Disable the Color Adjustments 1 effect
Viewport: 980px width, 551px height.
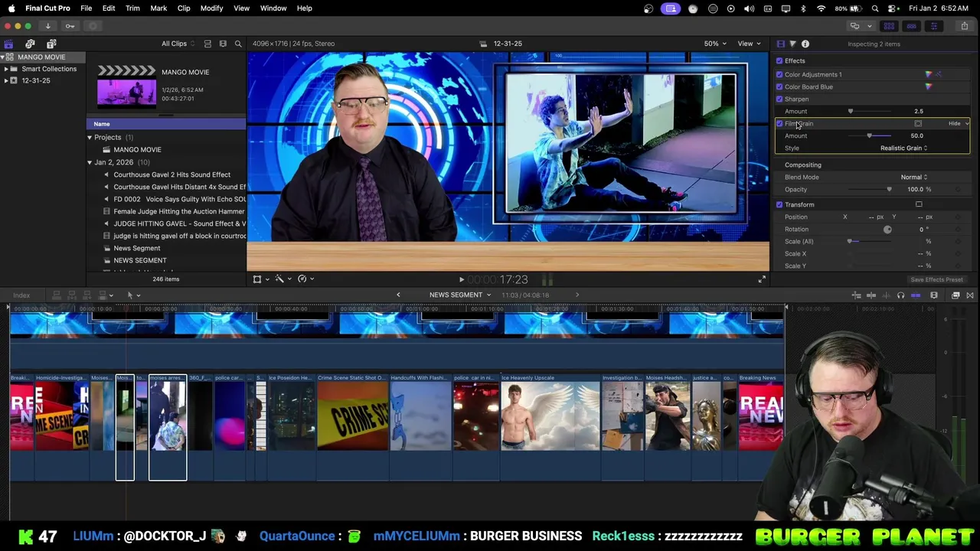(x=779, y=74)
